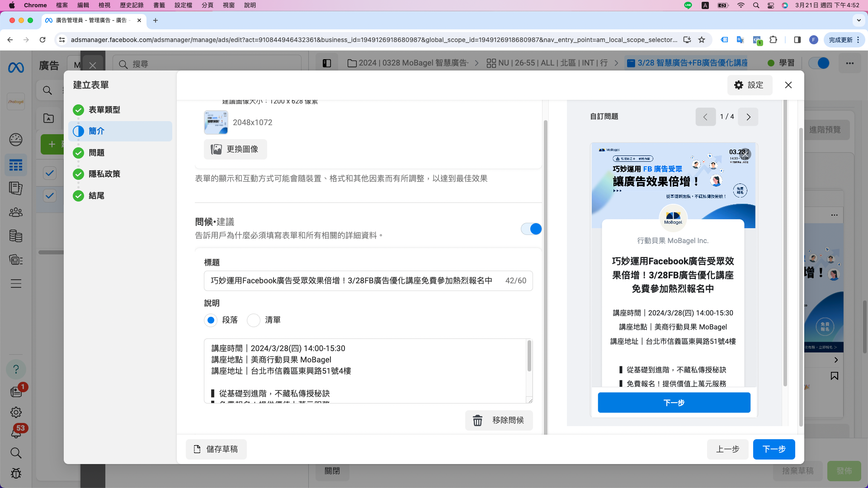868x488 pixels.
Task: Click 完成更新 Chrome update button
Action: click(x=844, y=40)
